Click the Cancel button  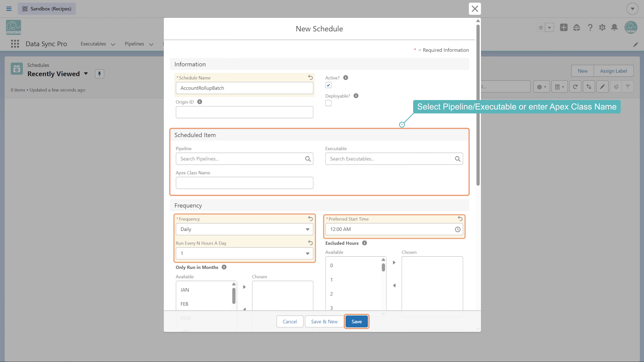coord(290,322)
